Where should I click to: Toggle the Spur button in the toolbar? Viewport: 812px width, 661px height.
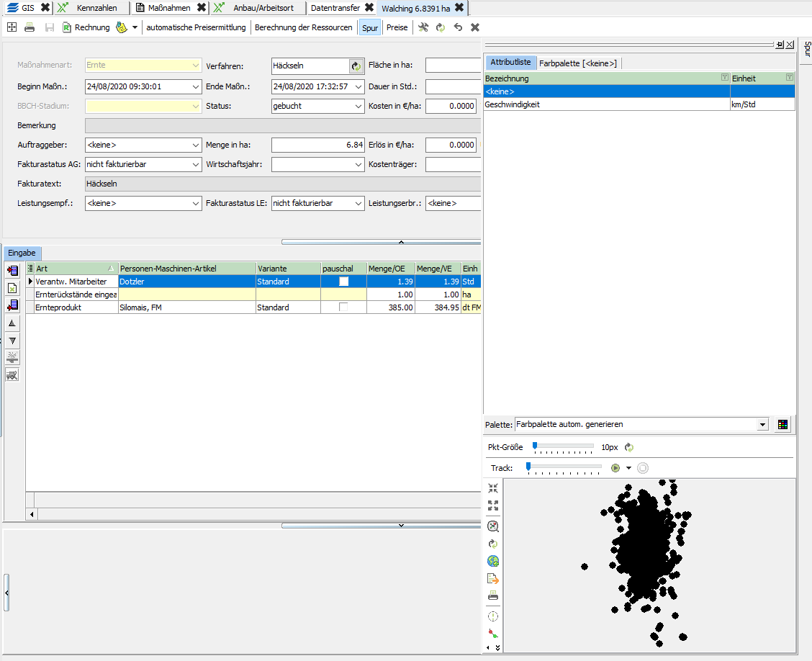[x=370, y=28]
